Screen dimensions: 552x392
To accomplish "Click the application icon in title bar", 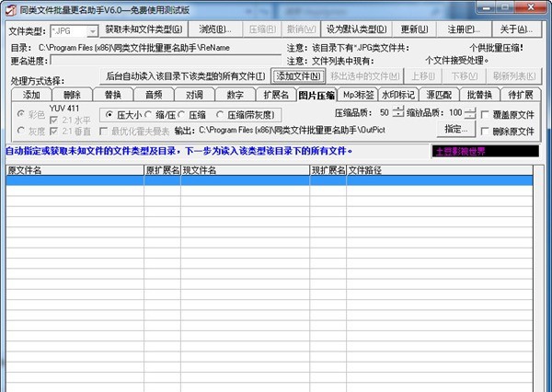I will coord(11,9).
